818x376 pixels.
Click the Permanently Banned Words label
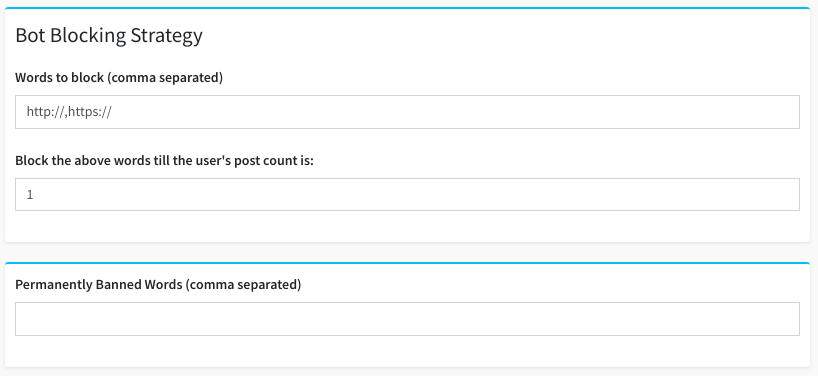158,285
